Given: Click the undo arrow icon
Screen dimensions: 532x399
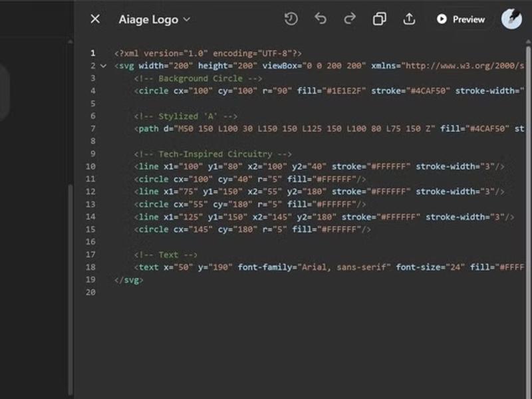Looking at the screenshot, I should coord(321,19).
